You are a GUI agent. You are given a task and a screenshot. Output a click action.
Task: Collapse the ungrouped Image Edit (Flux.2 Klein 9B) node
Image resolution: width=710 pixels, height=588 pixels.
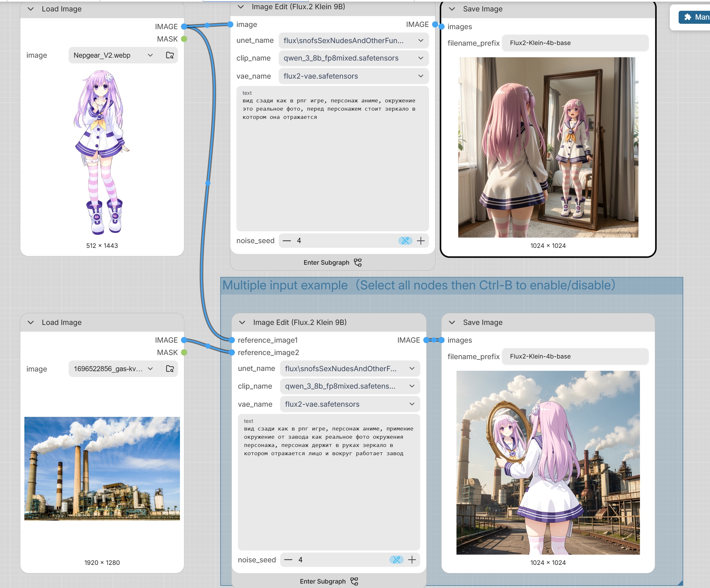pos(241,7)
